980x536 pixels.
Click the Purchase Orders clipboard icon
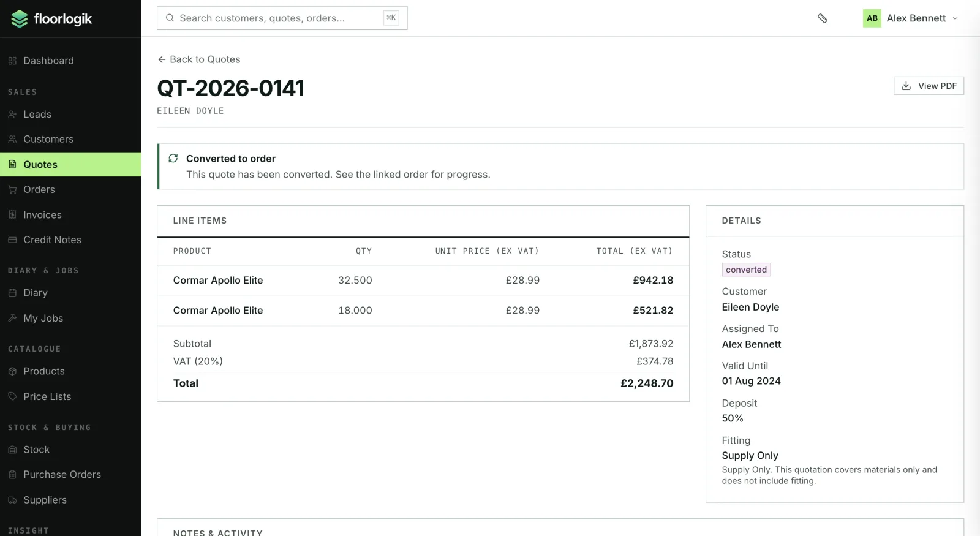(12, 475)
